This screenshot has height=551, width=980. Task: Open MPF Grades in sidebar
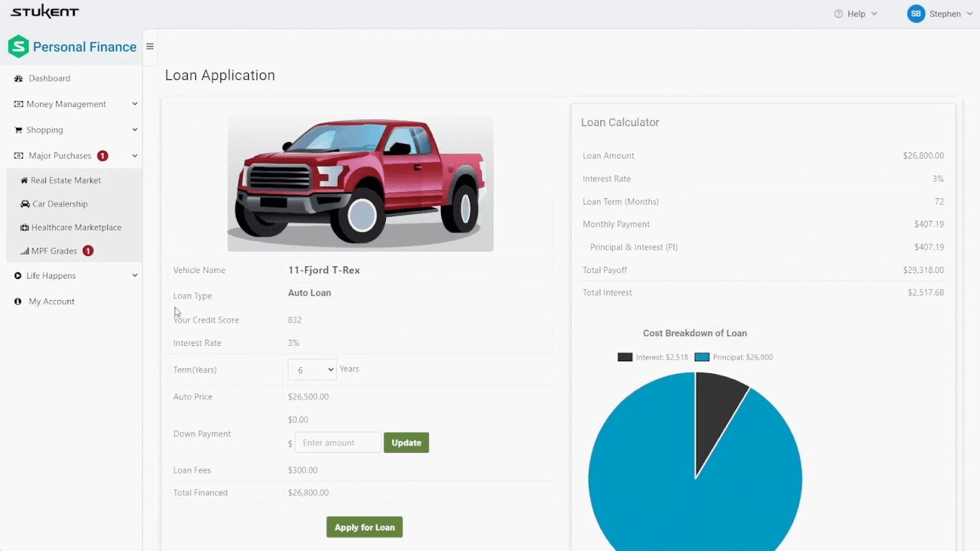click(x=55, y=251)
